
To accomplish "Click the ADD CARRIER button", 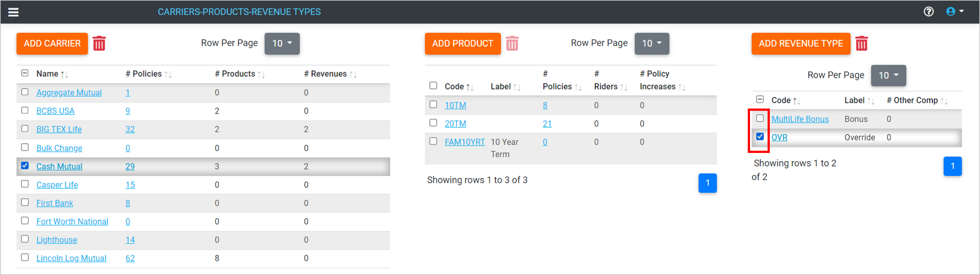I will tap(52, 44).
